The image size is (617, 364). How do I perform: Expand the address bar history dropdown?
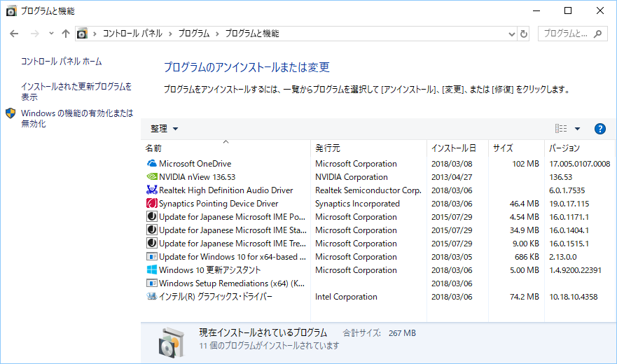coord(511,34)
